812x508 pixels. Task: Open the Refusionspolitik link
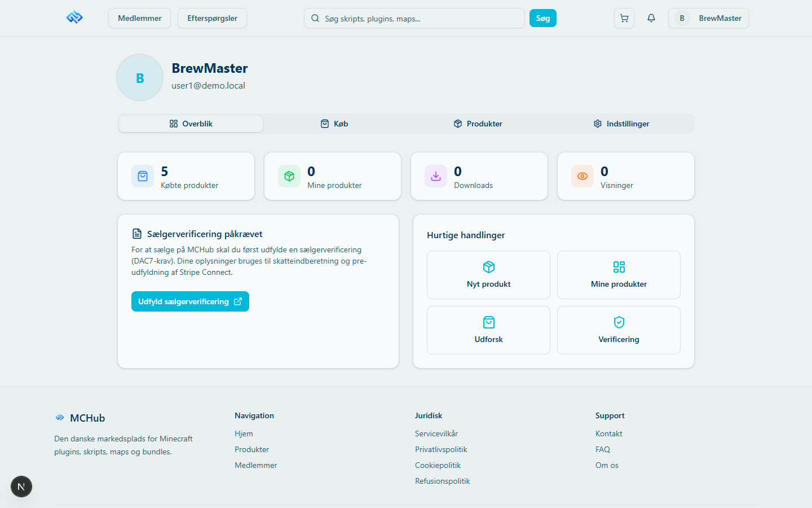tap(442, 481)
